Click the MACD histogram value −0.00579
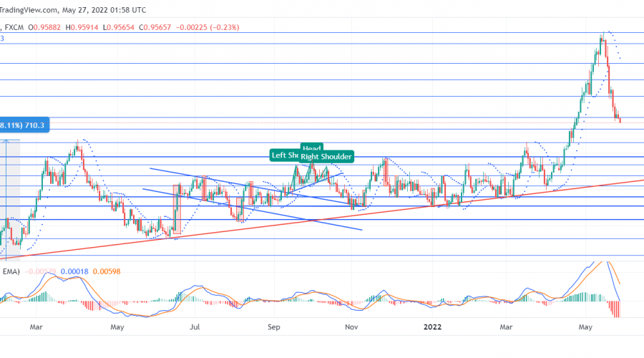Viewport: 644px width, 358px height. coord(40,271)
